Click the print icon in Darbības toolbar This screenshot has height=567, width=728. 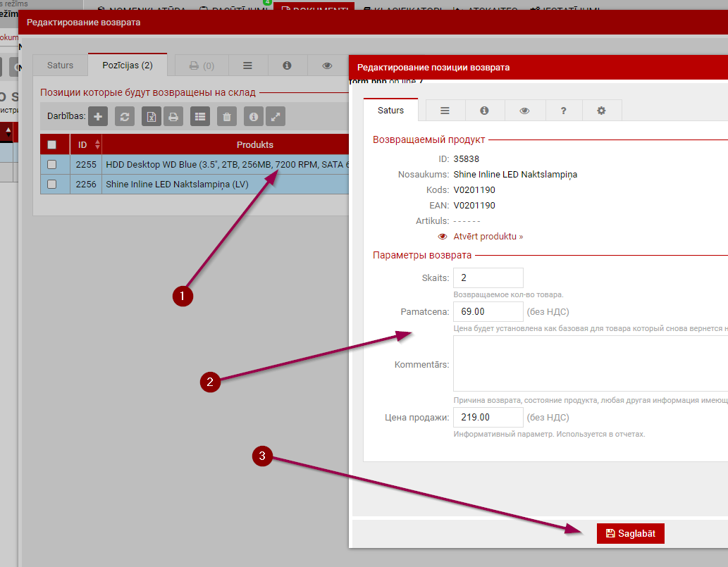(173, 117)
